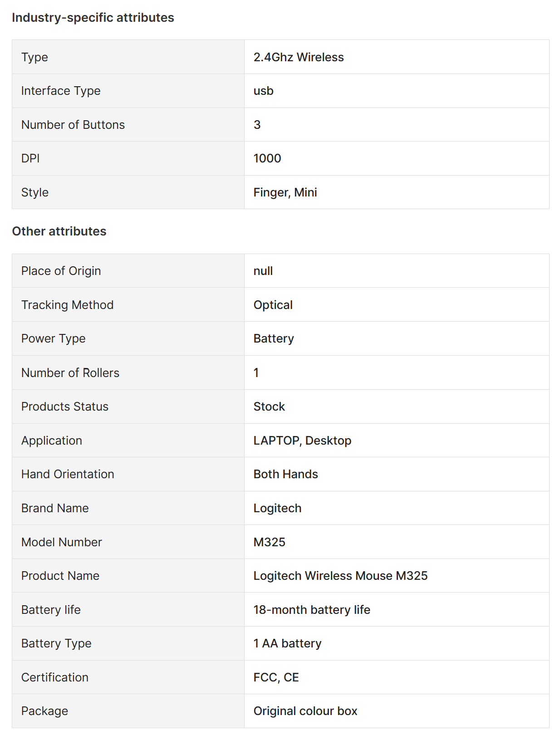
Task: Select the model number "M325" value
Action: tap(269, 542)
